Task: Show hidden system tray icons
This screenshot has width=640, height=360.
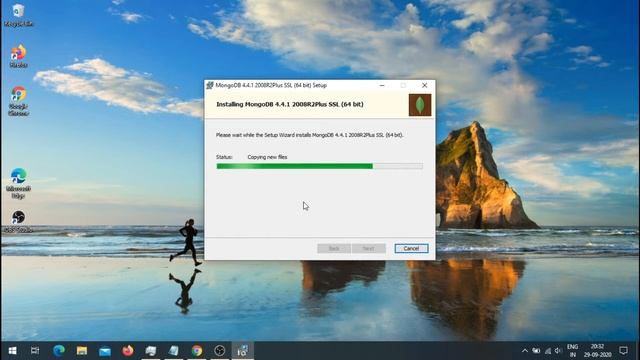Action: click(524, 351)
